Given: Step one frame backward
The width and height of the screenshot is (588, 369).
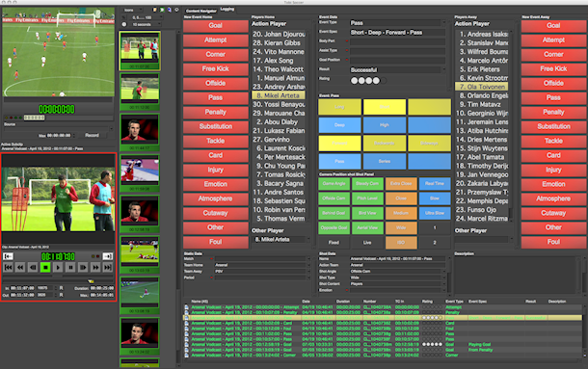Looking at the screenshot, I should [33, 268].
